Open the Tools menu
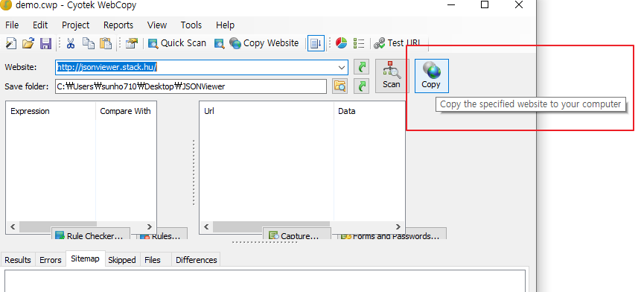Viewport: 644px width, 292px height. pyautogui.click(x=191, y=25)
